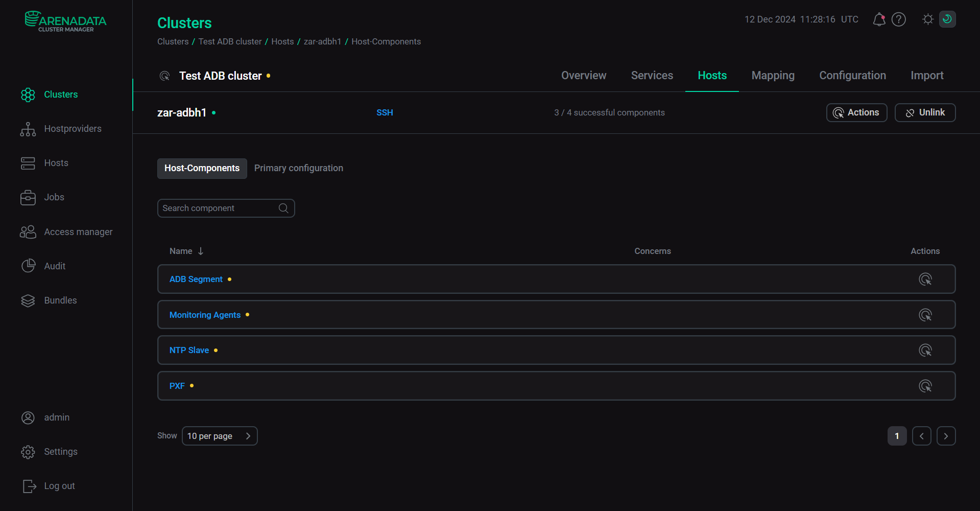Viewport: 980px width, 511px height.
Task: Open the Hostproviders sidebar icon
Action: pyautogui.click(x=28, y=129)
